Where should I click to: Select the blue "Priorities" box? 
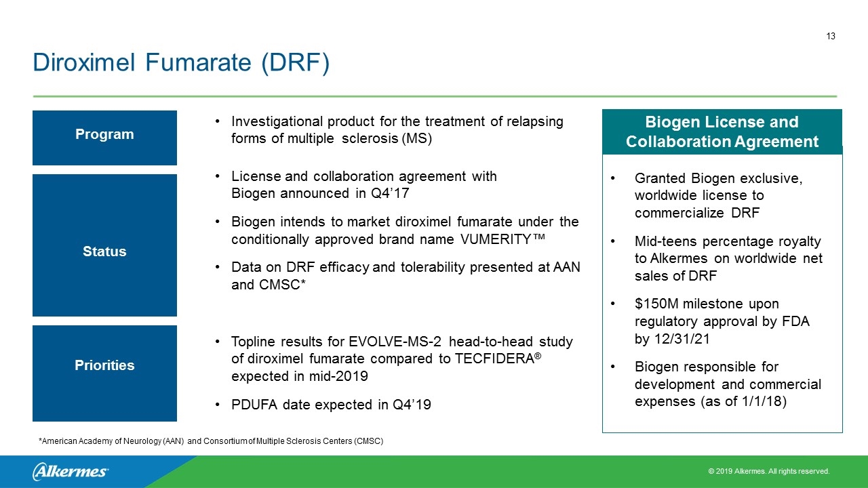click(104, 373)
